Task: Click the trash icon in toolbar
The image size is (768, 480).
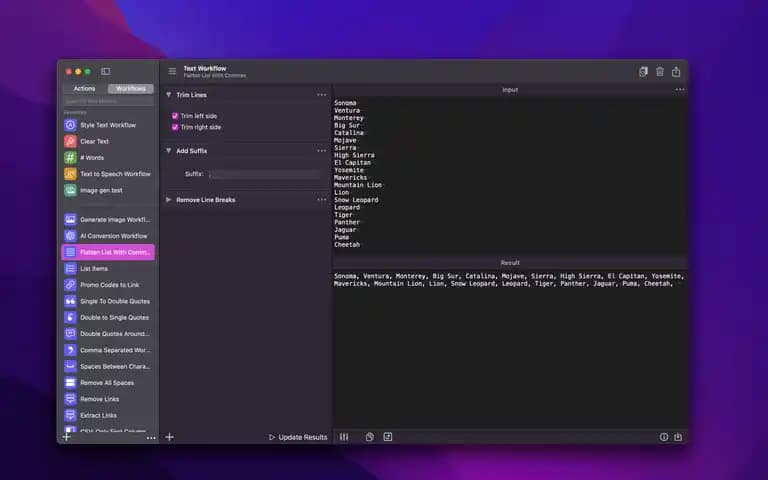Action: coord(660,72)
